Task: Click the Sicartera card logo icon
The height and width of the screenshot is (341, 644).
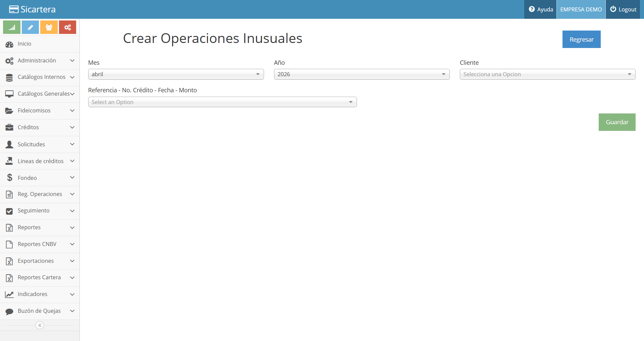Action: click(x=14, y=9)
